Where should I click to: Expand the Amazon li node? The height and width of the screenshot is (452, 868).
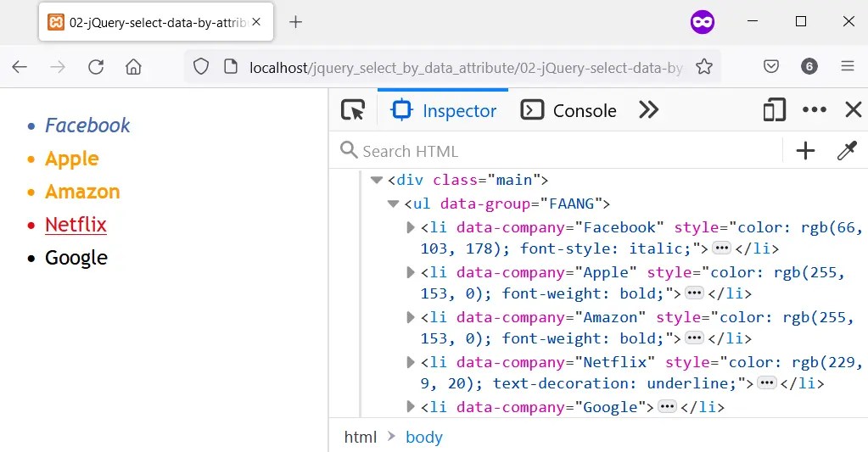coord(410,317)
